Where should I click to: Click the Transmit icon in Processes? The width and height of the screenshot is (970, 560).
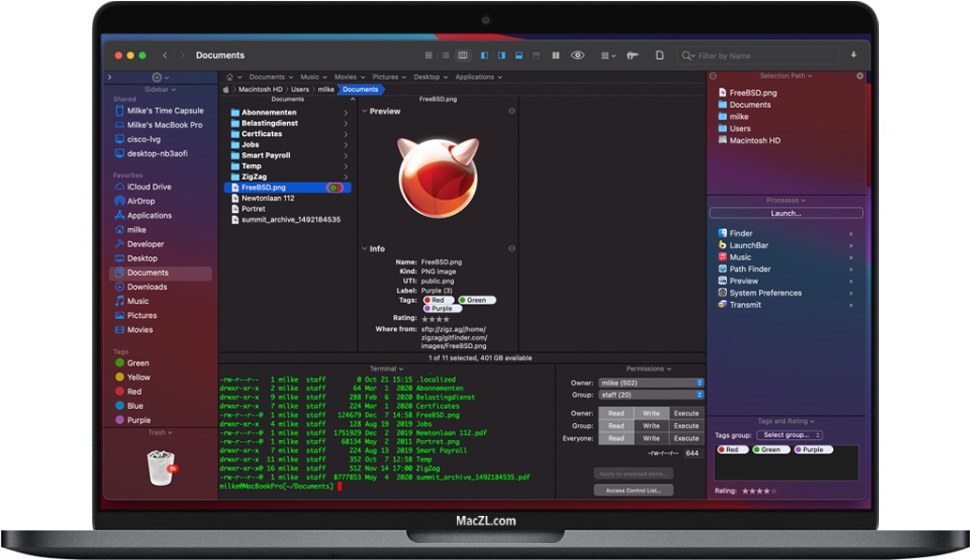(x=722, y=304)
